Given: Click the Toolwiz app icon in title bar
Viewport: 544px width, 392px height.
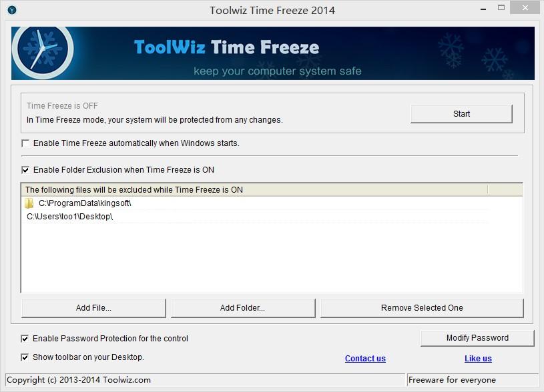Looking at the screenshot, I should [x=11, y=10].
